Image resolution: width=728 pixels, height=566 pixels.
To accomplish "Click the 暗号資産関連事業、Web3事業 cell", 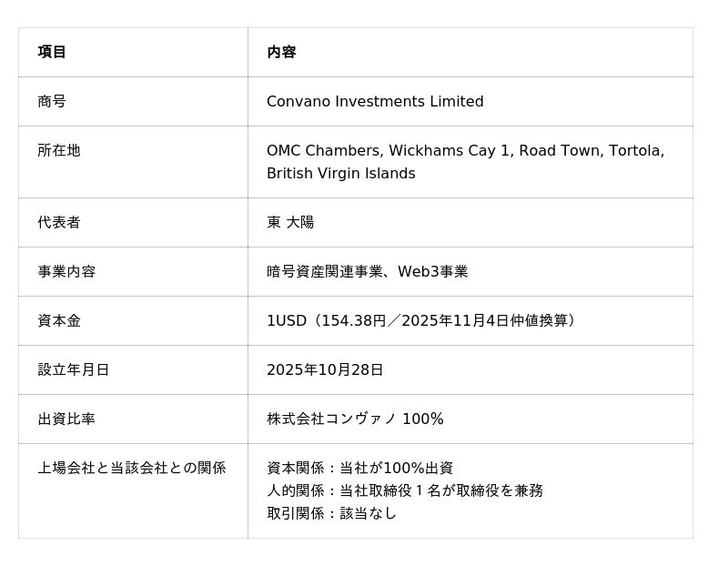I will tap(367, 271).
